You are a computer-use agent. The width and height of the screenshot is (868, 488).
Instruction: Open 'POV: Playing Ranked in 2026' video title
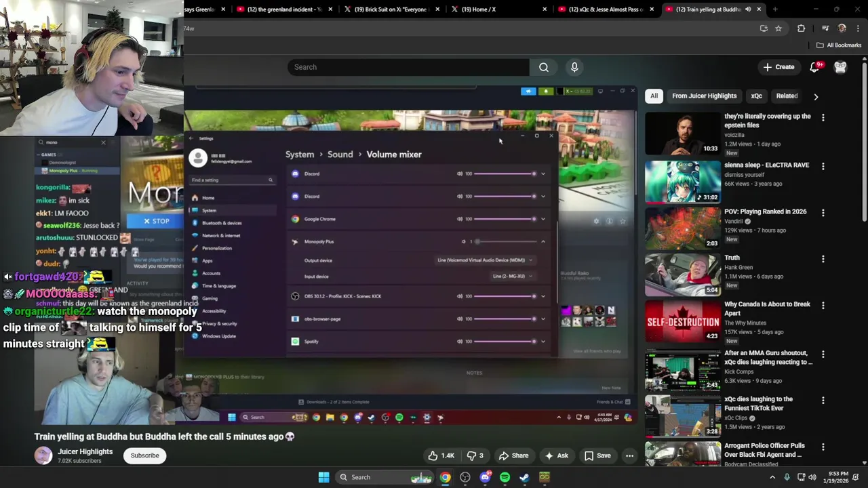tap(765, 211)
